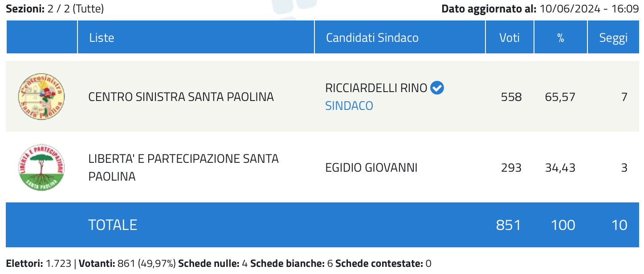Click candidate name EGIDIO GIOVANNI

(x=371, y=168)
